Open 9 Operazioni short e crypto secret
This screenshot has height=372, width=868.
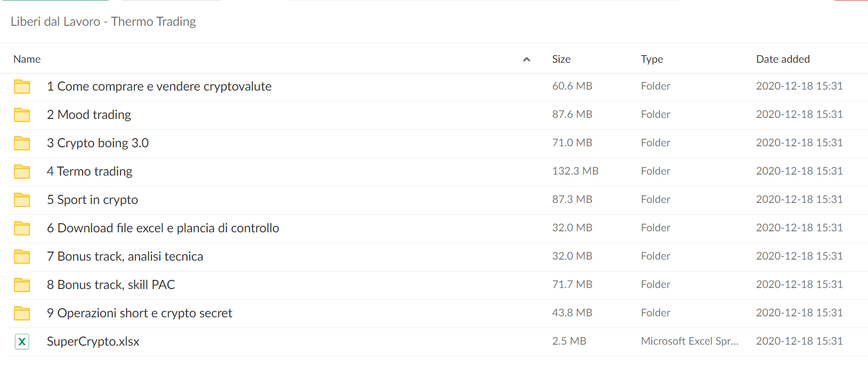point(139,313)
